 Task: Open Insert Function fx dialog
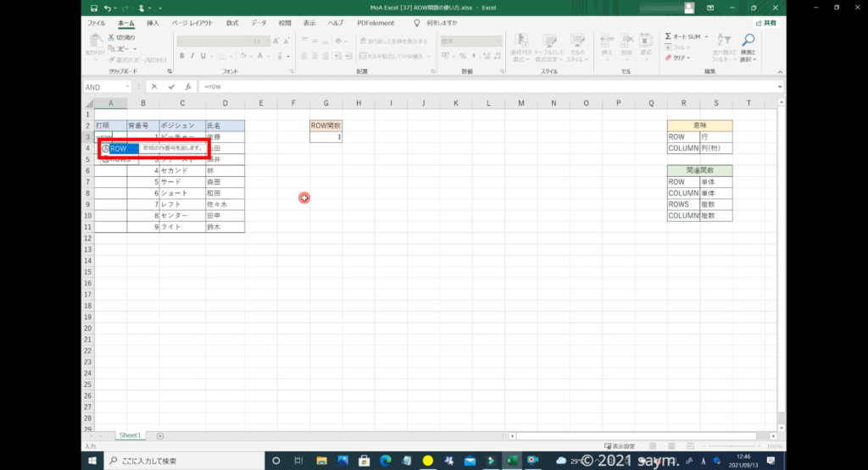[x=188, y=86]
